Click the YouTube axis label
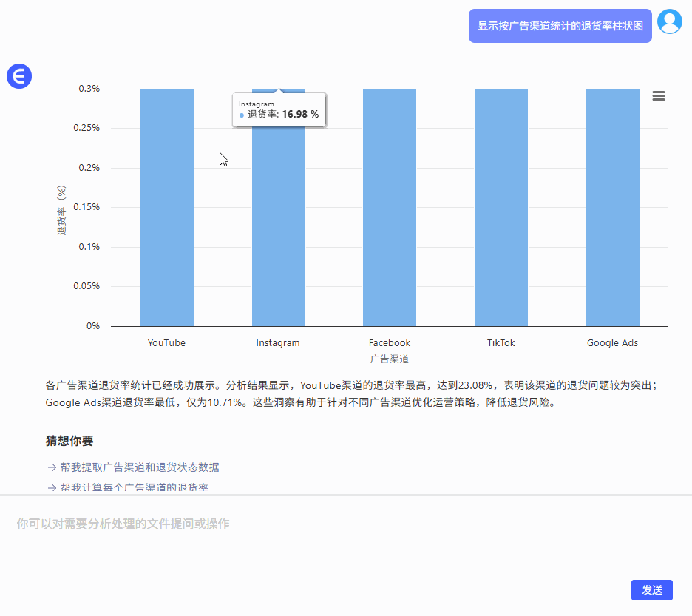692x616 pixels. 166,342
